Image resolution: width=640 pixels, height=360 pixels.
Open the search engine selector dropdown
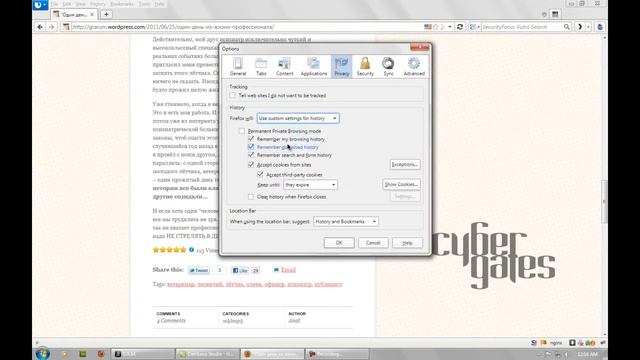(474, 27)
